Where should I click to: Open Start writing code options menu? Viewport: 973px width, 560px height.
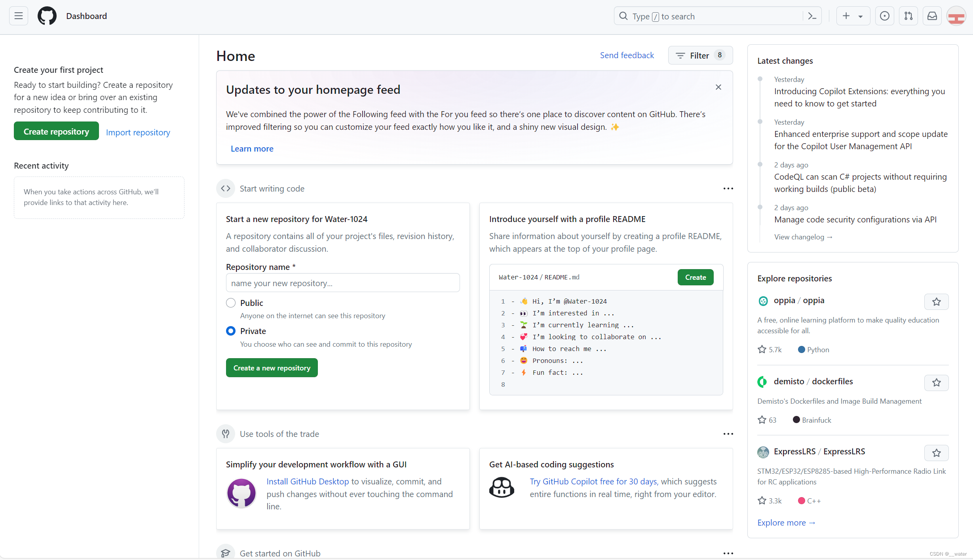728,189
